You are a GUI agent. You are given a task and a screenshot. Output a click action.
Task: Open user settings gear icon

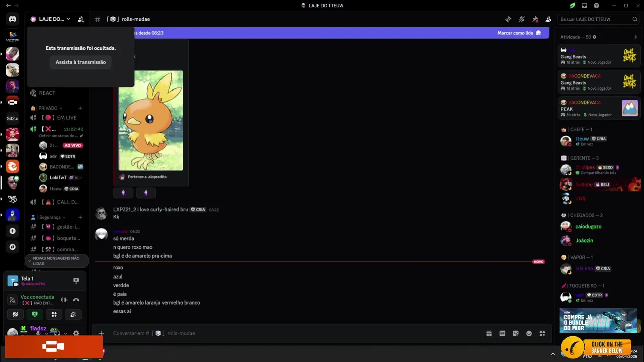point(76,333)
